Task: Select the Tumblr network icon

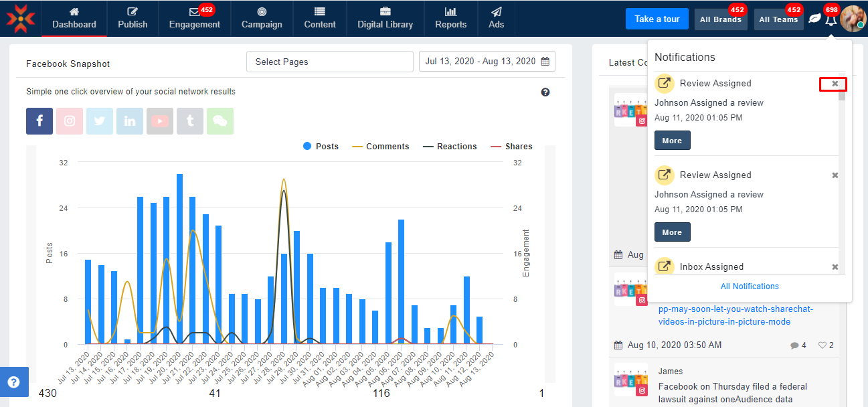Action: (190, 121)
